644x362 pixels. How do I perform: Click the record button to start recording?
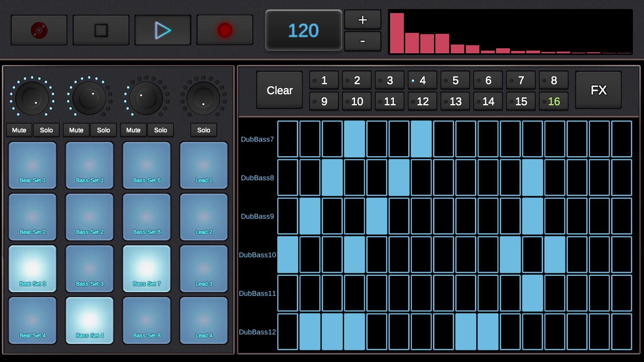point(225,29)
